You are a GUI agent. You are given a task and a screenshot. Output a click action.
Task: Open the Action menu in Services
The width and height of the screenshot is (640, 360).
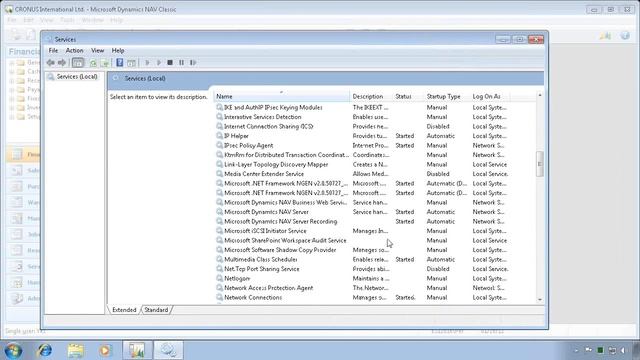point(74,51)
